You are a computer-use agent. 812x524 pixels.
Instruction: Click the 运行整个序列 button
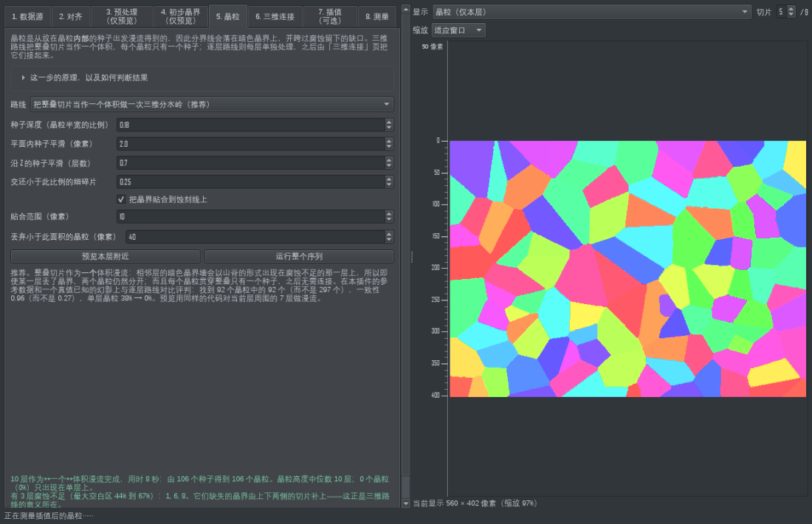point(299,256)
